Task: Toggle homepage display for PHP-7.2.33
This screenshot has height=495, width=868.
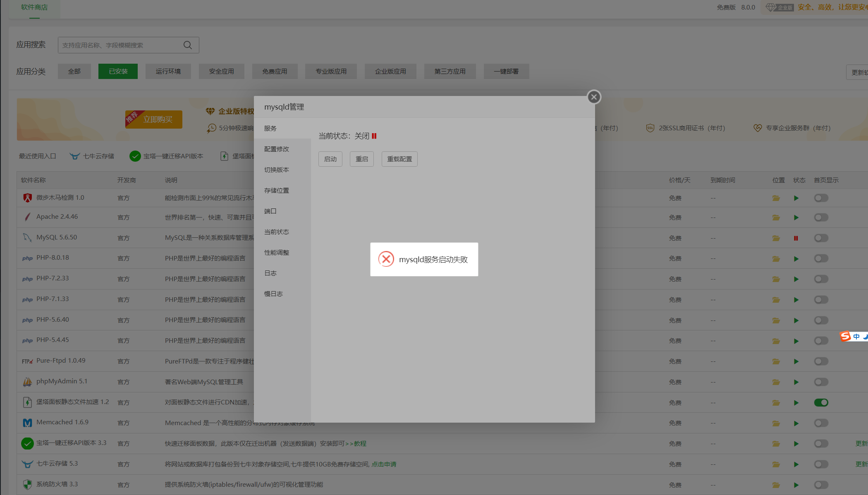Action: (x=821, y=279)
